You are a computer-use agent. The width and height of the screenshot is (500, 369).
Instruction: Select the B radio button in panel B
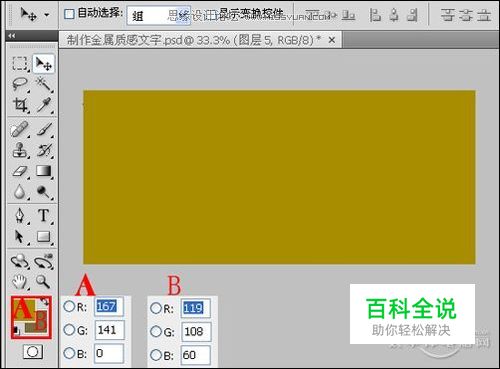156,355
